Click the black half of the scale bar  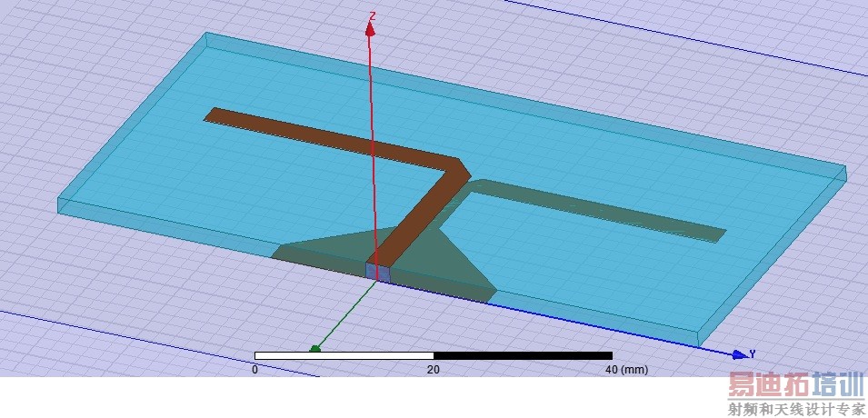[x=523, y=355]
